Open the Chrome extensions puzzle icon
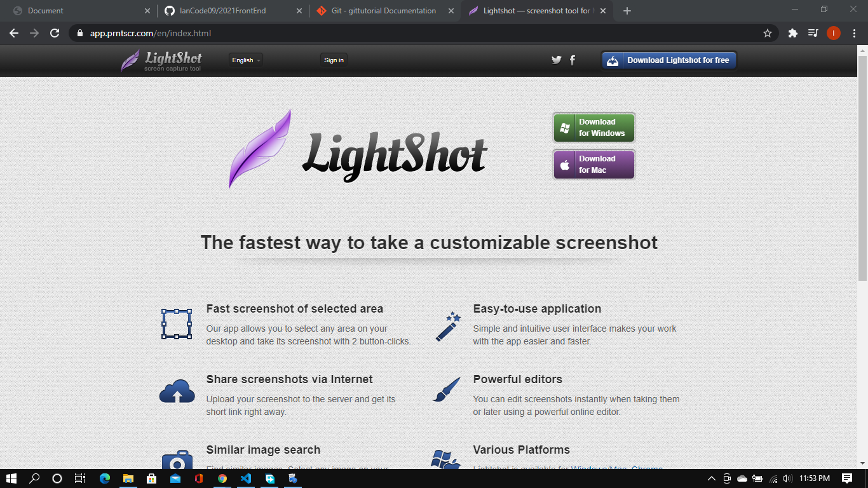868x488 pixels. coord(792,33)
